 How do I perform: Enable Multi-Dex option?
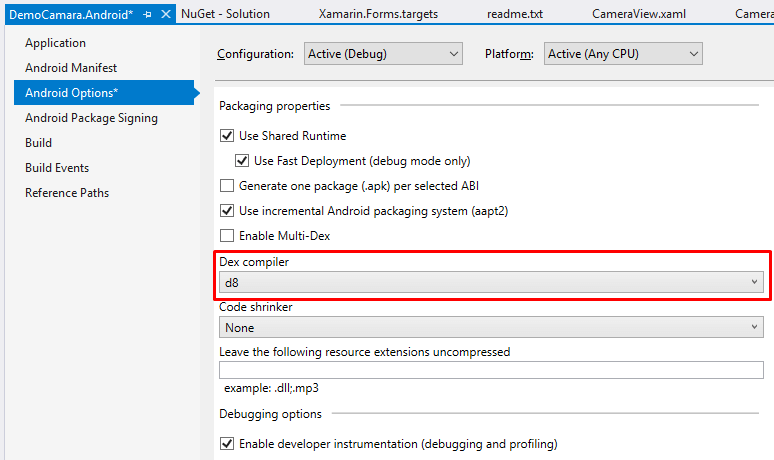[x=227, y=235]
